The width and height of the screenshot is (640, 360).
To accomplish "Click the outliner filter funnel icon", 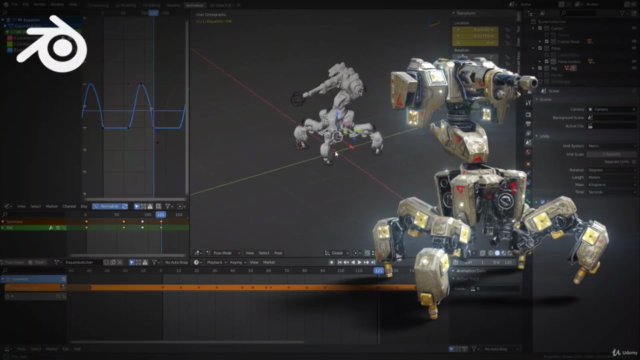I will tap(623, 13).
